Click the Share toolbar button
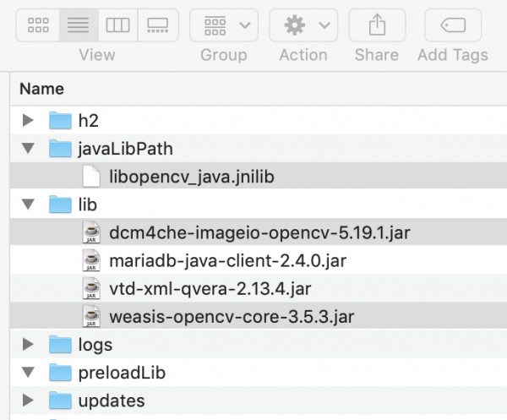The width and height of the screenshot is (507, 420). [x=377, y=25]
